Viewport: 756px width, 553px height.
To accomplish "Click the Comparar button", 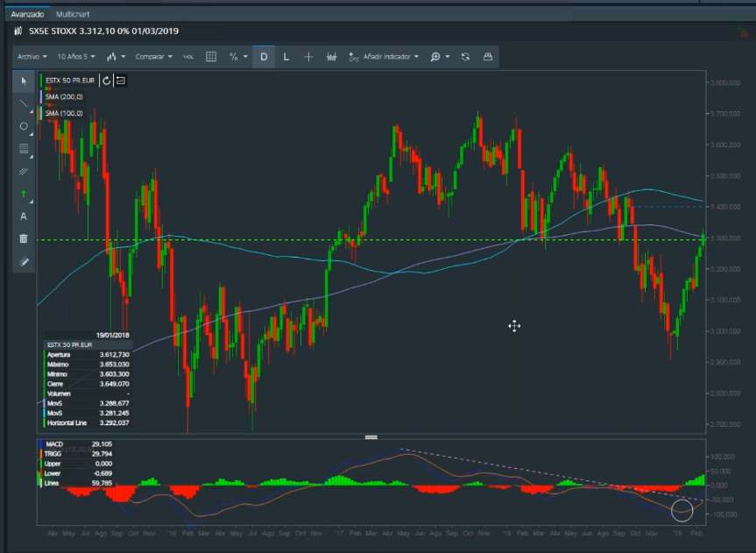I will [153, 56].
